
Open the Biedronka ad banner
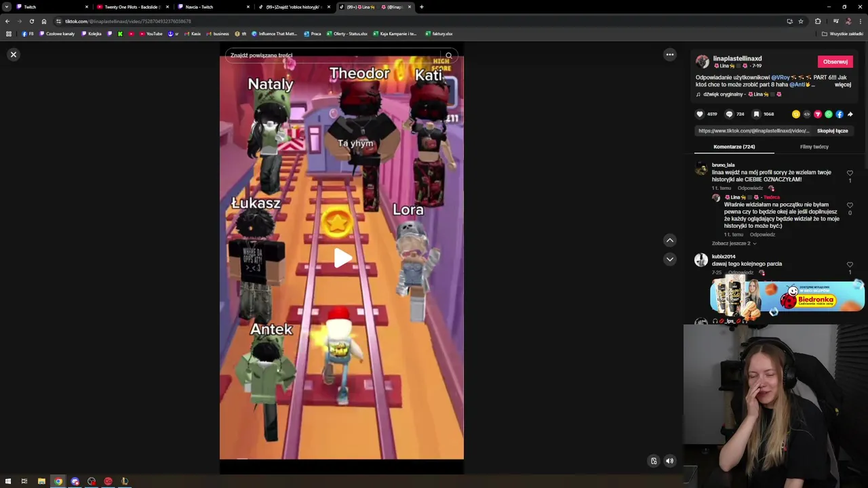787,297
